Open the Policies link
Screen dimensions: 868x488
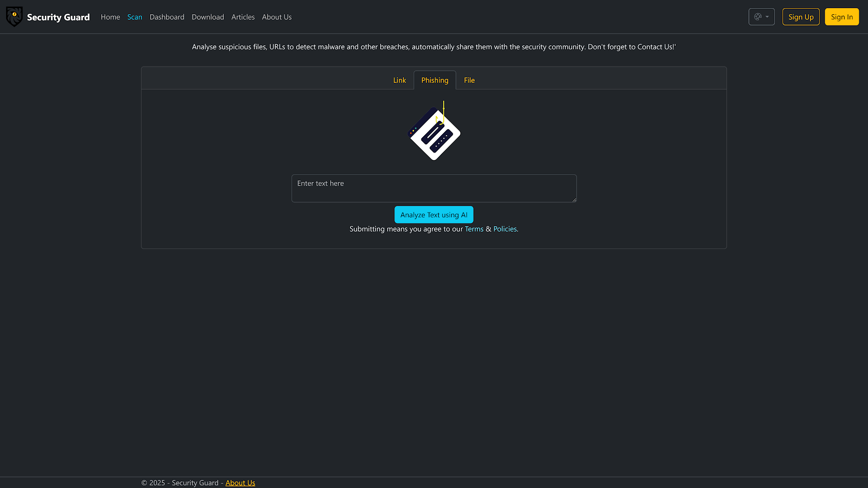coord(505,229)
